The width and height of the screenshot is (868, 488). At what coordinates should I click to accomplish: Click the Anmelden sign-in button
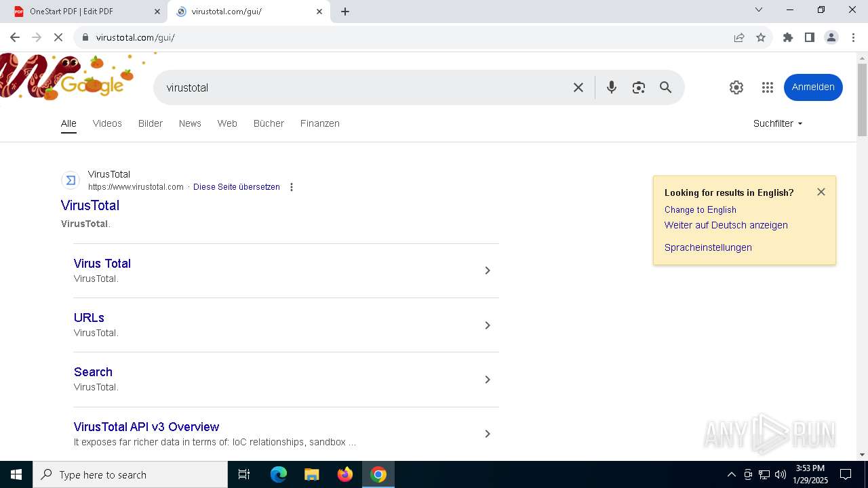813,87
